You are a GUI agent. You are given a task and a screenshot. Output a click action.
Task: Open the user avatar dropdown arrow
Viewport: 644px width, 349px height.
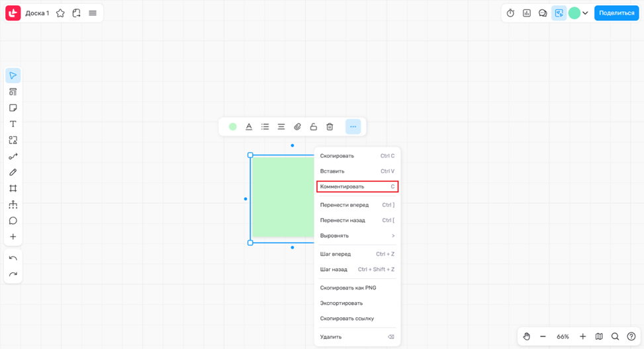click(585, 13)
